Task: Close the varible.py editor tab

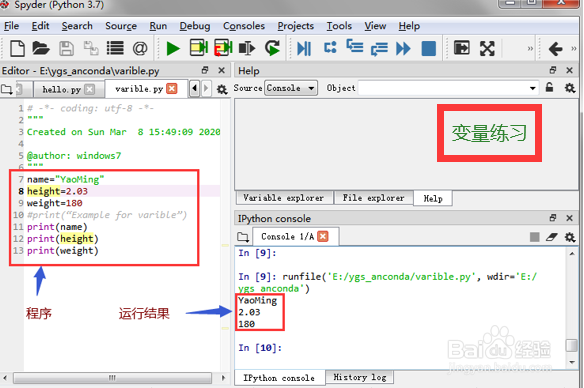Action: [171, 89]
